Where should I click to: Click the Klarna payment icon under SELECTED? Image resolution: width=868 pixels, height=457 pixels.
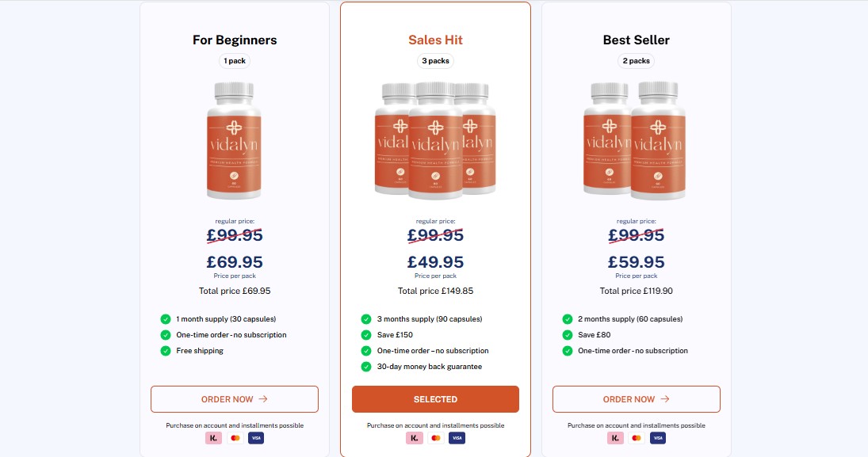point(415,437)
